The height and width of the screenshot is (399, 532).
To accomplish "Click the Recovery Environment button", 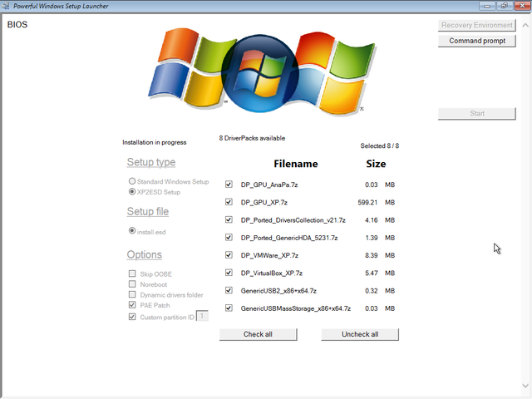I will pyautogui.click(x=476, y=25).
